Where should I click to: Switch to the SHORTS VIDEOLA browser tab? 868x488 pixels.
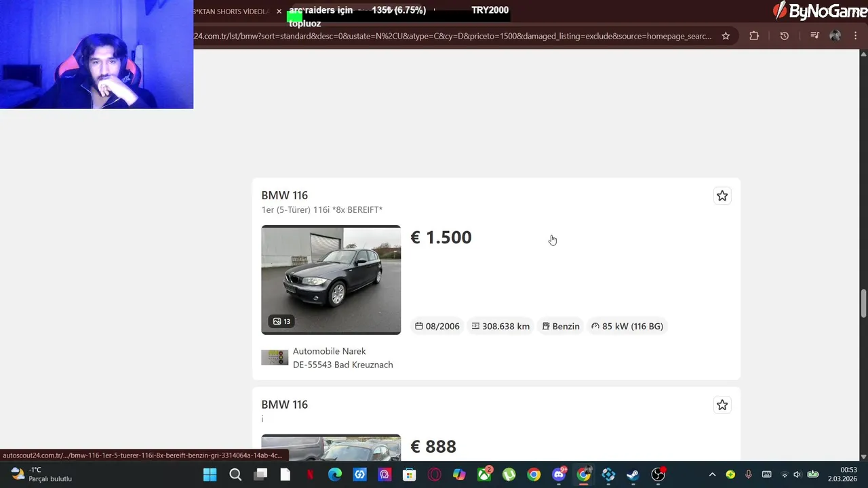(x=231, y=12)
